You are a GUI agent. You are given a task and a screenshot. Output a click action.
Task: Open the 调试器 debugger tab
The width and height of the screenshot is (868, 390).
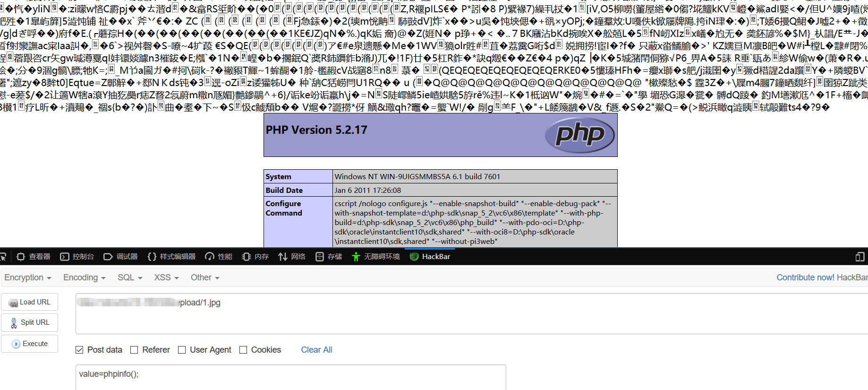(121, 257)
